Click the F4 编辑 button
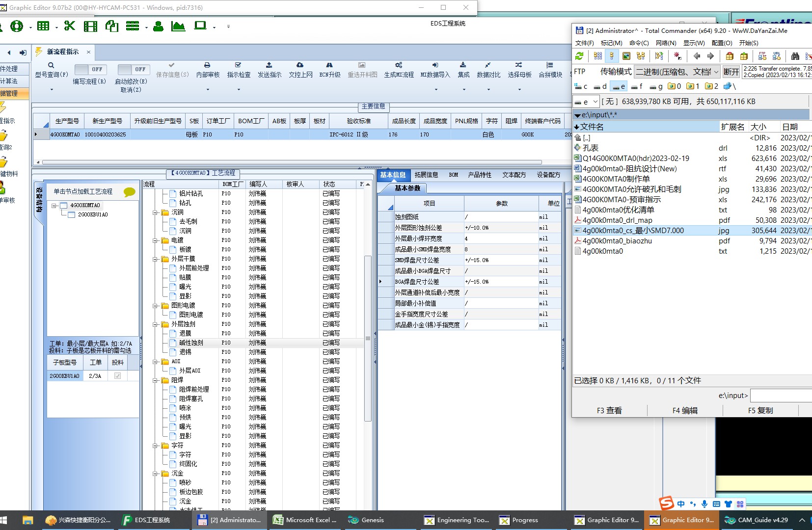 pos(685,410)
